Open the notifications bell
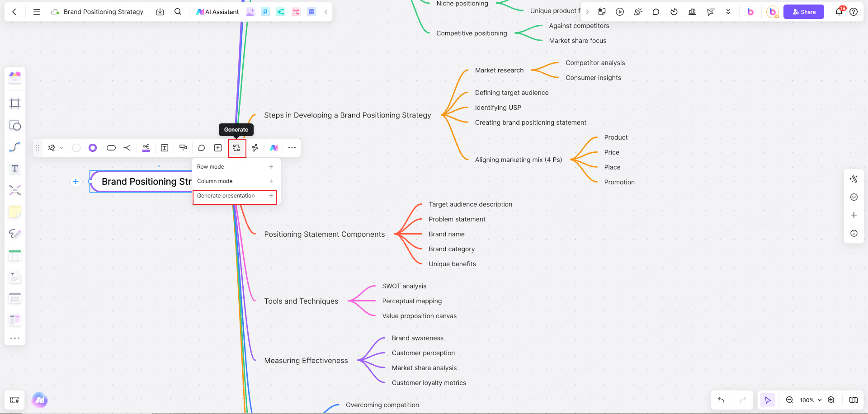The height and width of the screenshot is (414, 868). click(839, 12)
